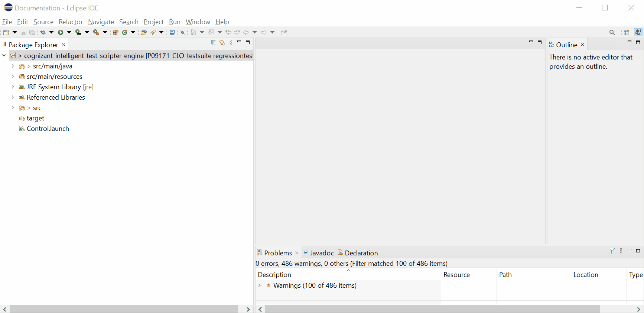Sort problems by Resource column header
644x313 pixels.
pyautogui.click(x=456, y=275)
